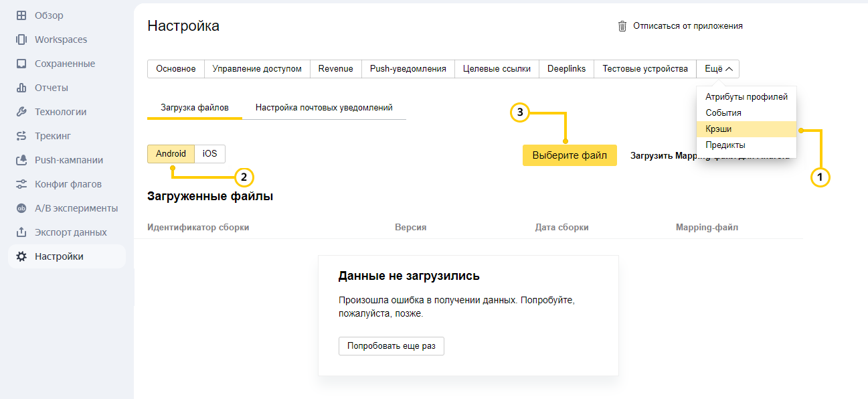868x399 pixels.
Task: Click the Push-кампании icon in sidebar
Action: point(21,160)
